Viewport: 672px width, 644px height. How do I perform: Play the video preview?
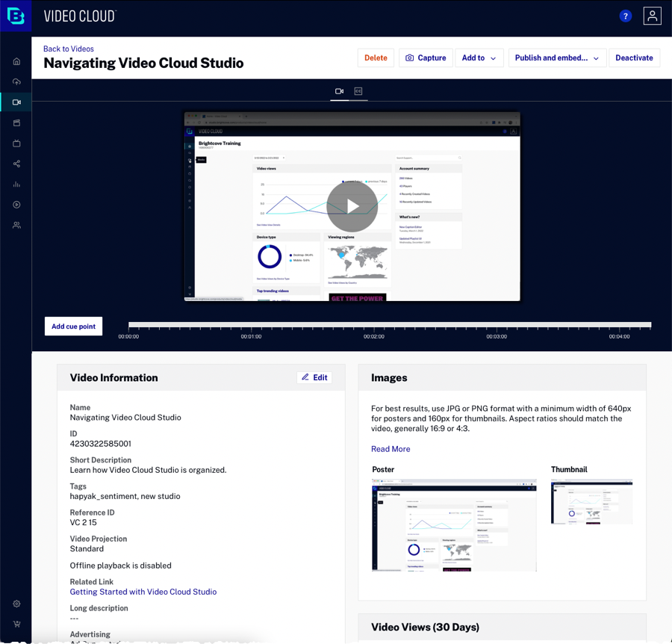[x=352, y=207]
